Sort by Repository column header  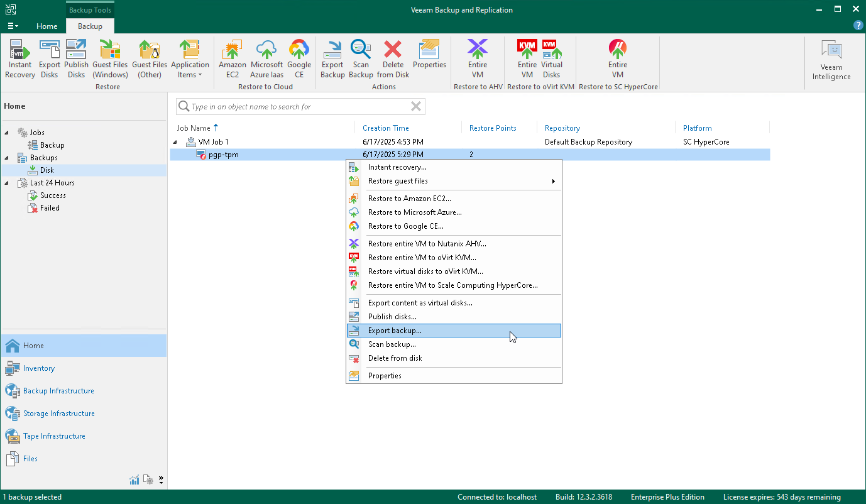562,128
